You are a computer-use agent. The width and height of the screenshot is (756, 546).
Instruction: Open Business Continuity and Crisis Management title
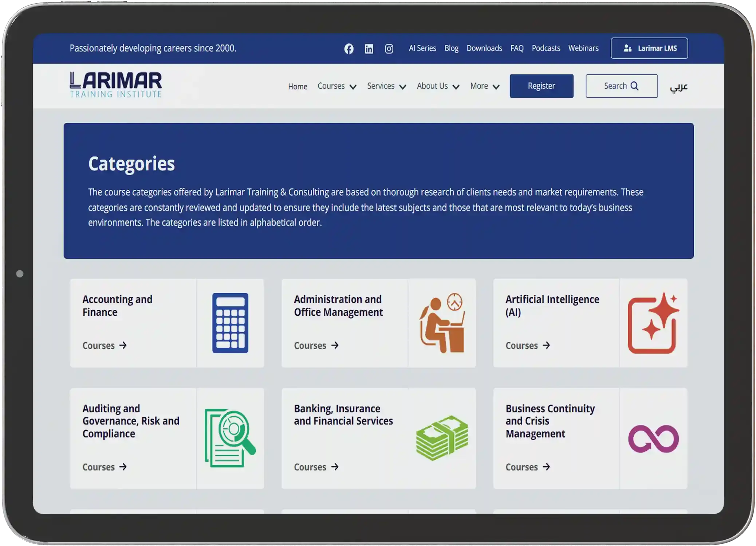pos(550,421)
